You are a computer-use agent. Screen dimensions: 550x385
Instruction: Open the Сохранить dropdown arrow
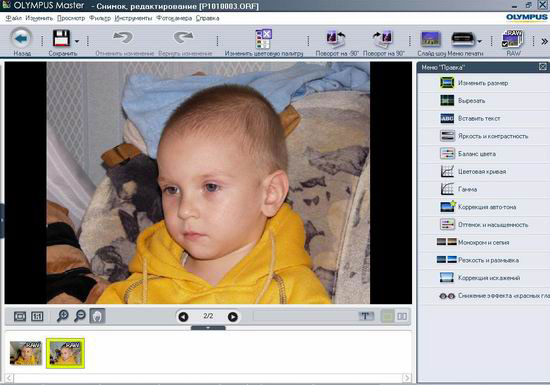(x=77, y=41)
